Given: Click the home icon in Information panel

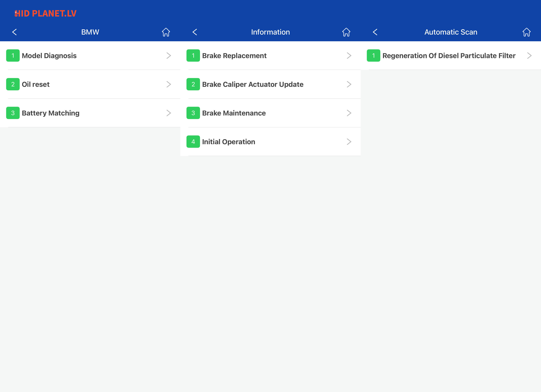Looking at the screenshot, I should [x=346, y=32].
